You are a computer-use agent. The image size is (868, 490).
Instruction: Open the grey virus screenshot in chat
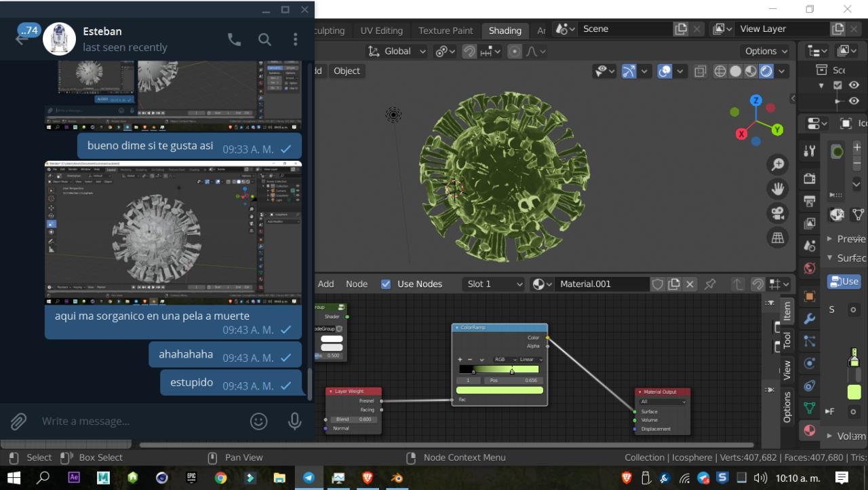tap(174, 233)
